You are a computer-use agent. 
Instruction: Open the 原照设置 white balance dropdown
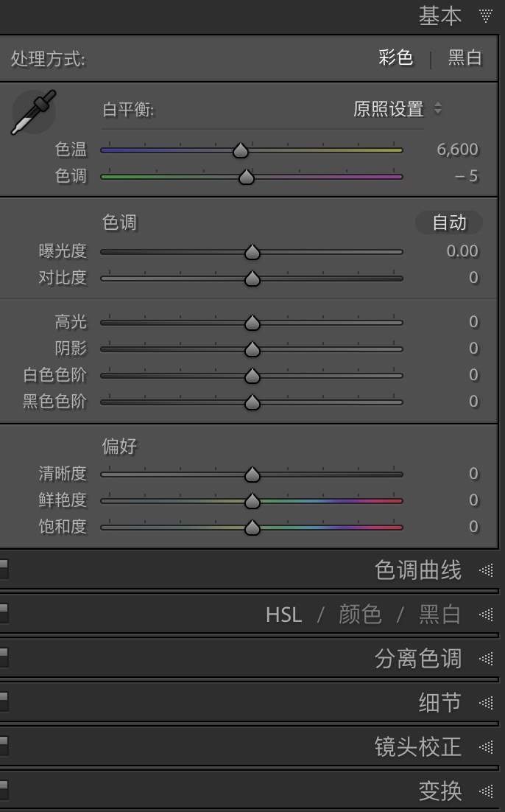(x=397, y=109)
